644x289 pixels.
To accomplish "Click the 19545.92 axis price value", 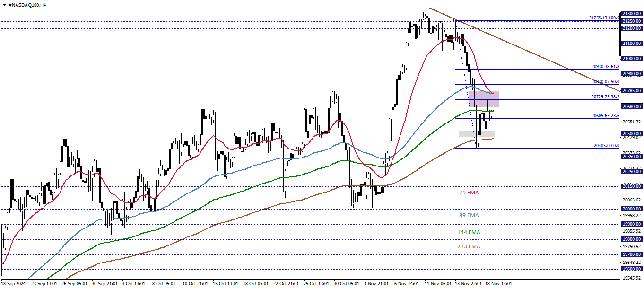I will [x=632, y=278].
